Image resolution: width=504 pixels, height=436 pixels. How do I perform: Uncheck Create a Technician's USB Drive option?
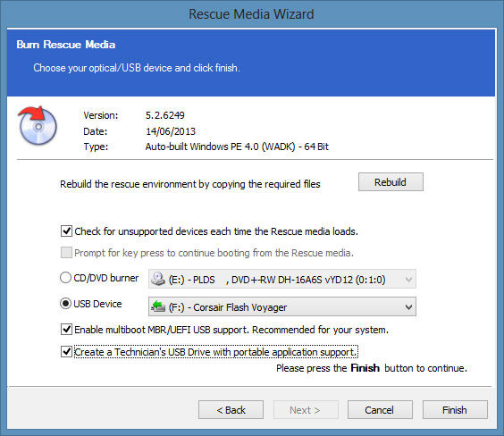[x=66, y=351]
